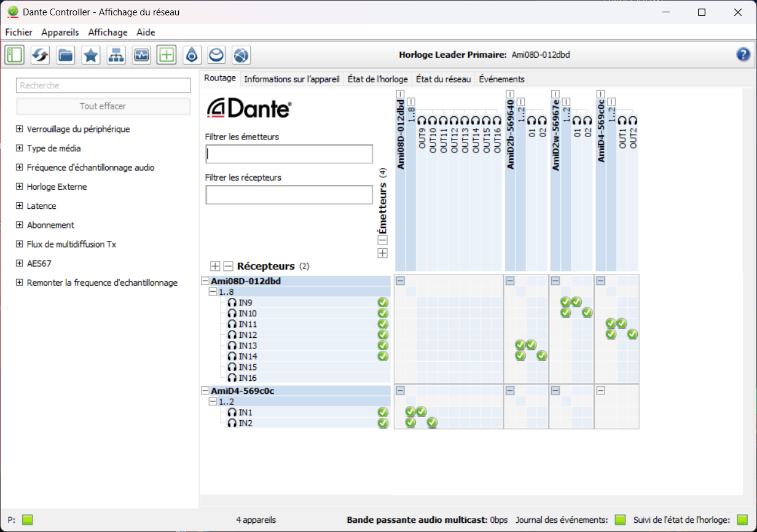Collapse the 1..8 receiver channel group

(x=213, y=292)
